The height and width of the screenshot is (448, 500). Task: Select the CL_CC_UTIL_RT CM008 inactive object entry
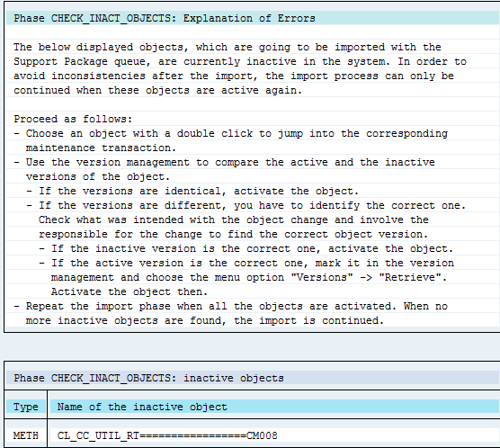167,435
